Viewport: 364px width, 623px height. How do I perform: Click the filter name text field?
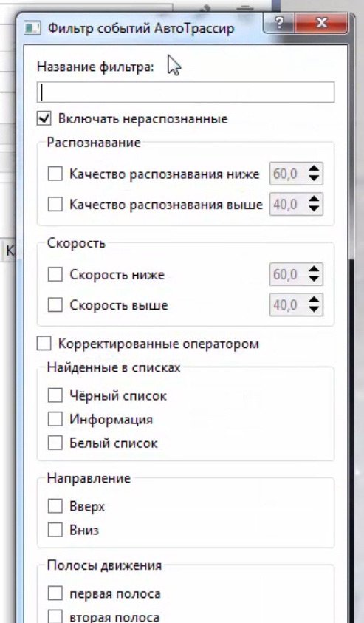pos(185,92)
